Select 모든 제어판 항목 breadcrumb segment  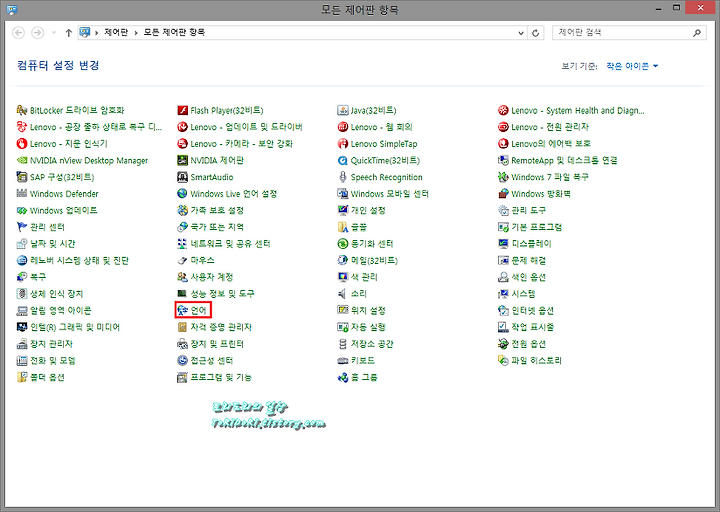click(x=174, y=32)
